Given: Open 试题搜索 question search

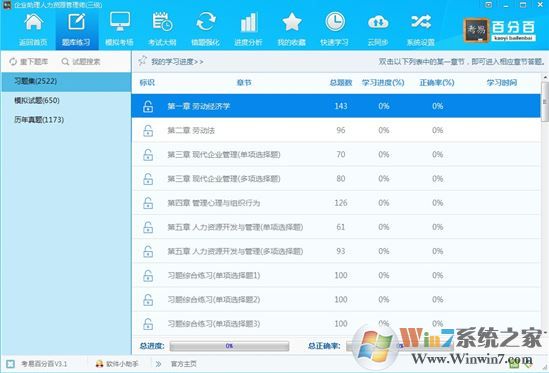Looking at the screenshot, I should pos(81,62).
